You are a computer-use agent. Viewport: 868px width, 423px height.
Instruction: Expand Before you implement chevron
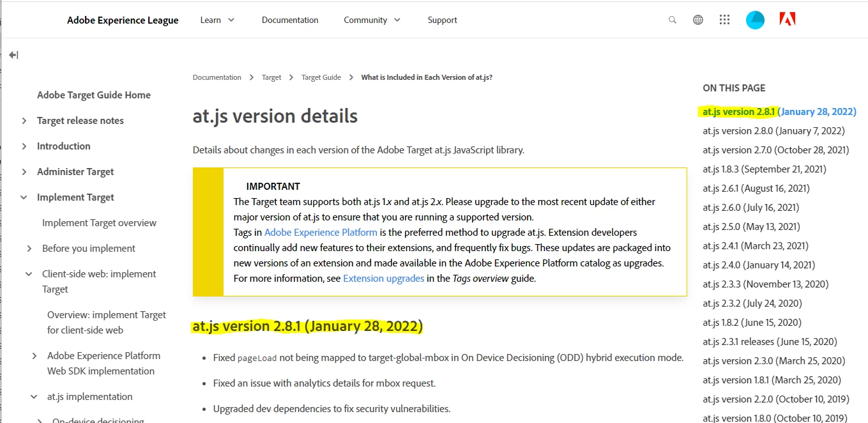coord(29,249)
